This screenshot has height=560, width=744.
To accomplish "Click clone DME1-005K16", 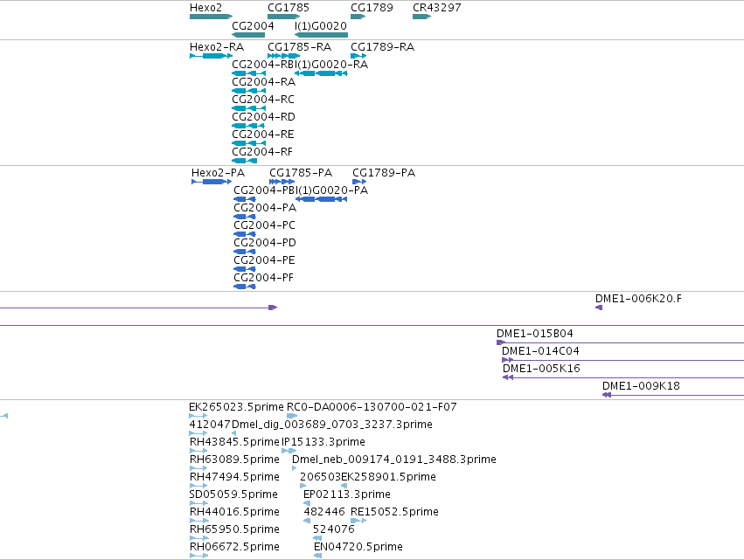I will coord(623,378).
